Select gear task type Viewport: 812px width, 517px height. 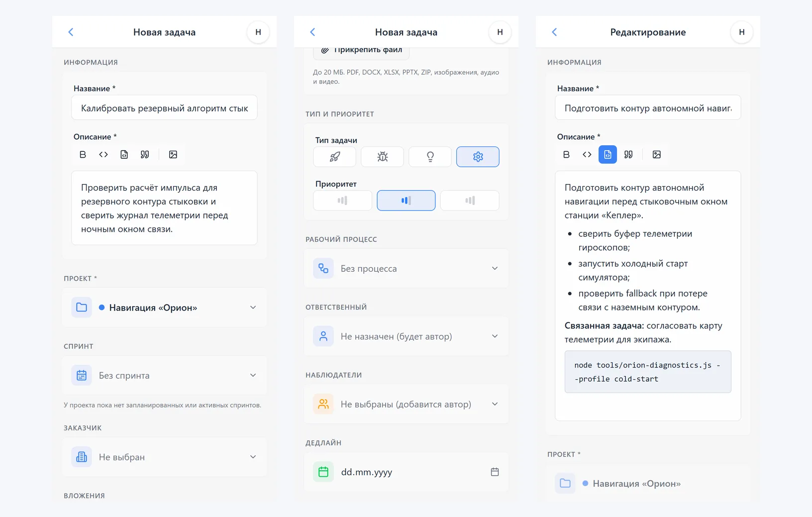coord(478,157)
